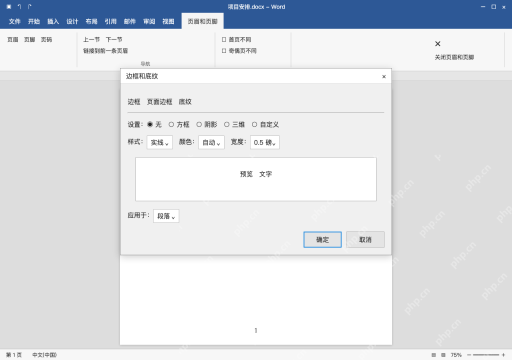
Task: Select the 布局 ribbon tab
Action: click(x=91, y=22)
